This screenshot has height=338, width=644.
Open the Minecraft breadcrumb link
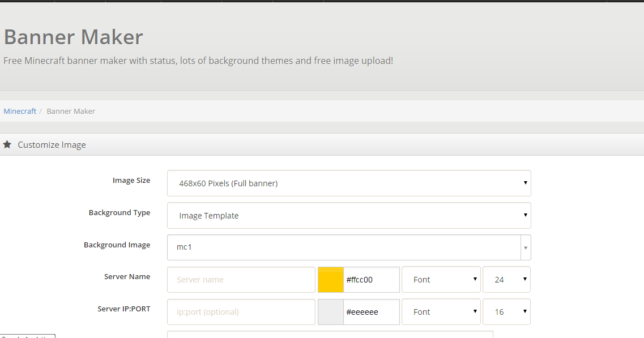[20, 111]
